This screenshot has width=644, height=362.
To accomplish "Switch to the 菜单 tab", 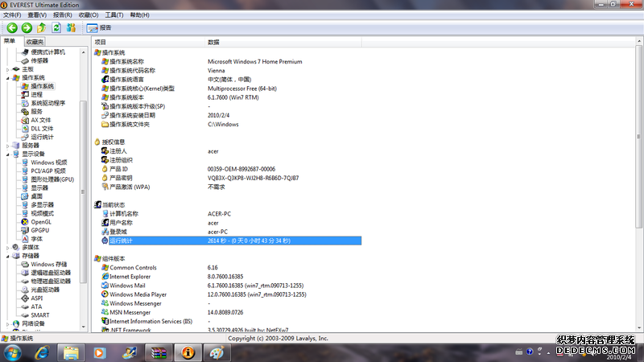I will 10,41.
